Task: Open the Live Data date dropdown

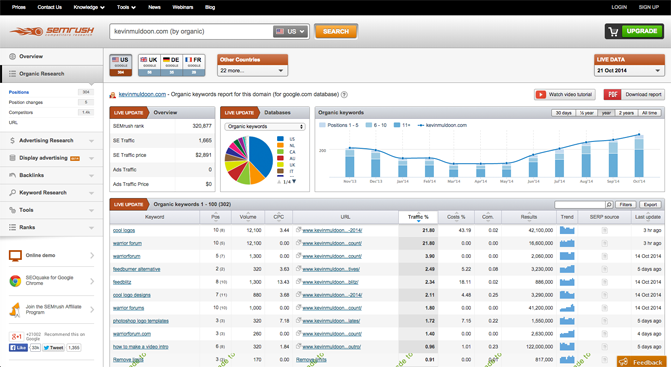Action: click(629, 71)
